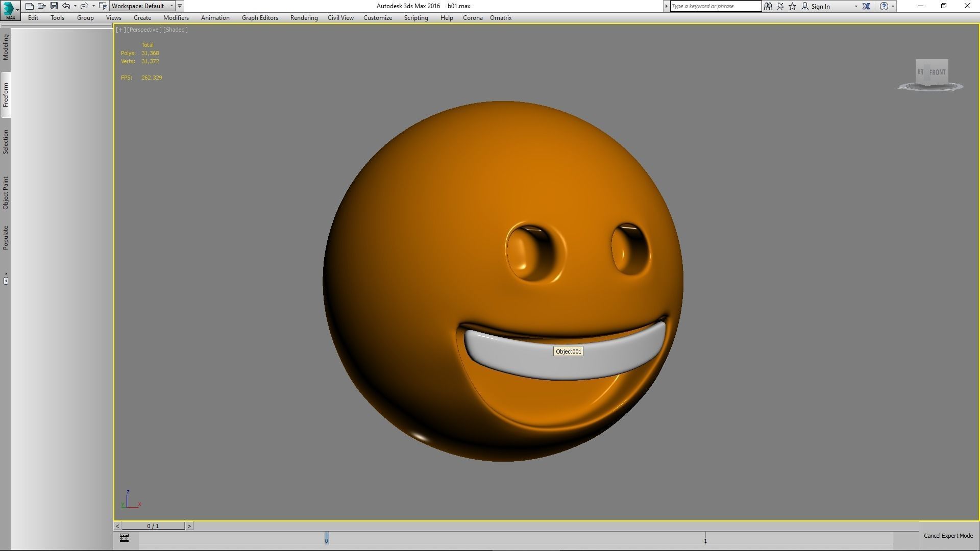
Task: Click Sign In link
Action: [x=820, y=7]
